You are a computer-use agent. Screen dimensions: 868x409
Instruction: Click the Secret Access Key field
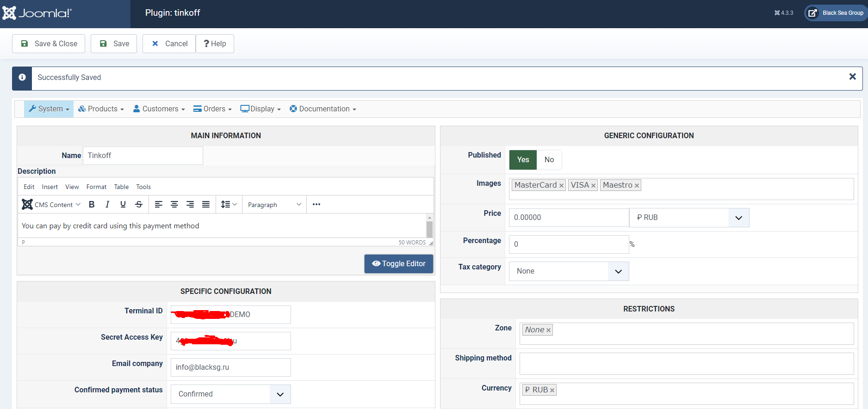[x=231, y=341]
